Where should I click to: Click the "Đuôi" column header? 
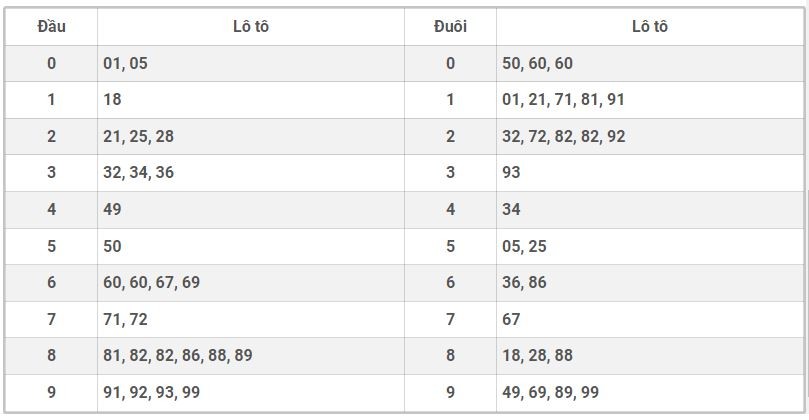pyautogui.click(x=450, y=27)
